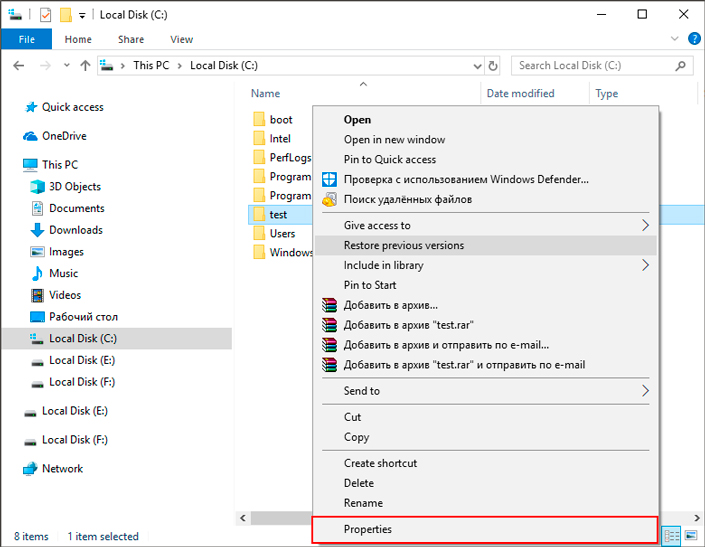
Task: Sort by the Type column header
Action: tap(607, 93)
